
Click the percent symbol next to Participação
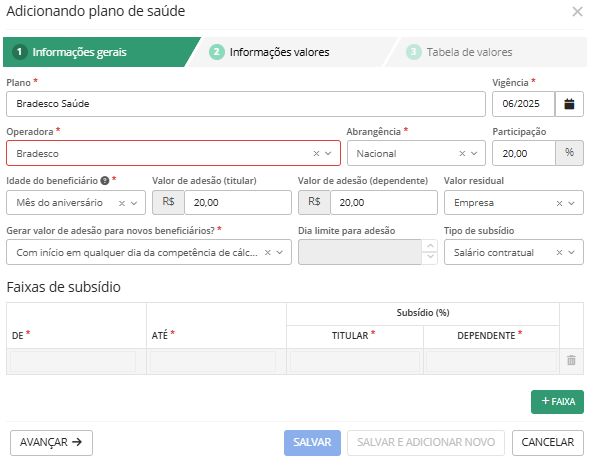569,153
